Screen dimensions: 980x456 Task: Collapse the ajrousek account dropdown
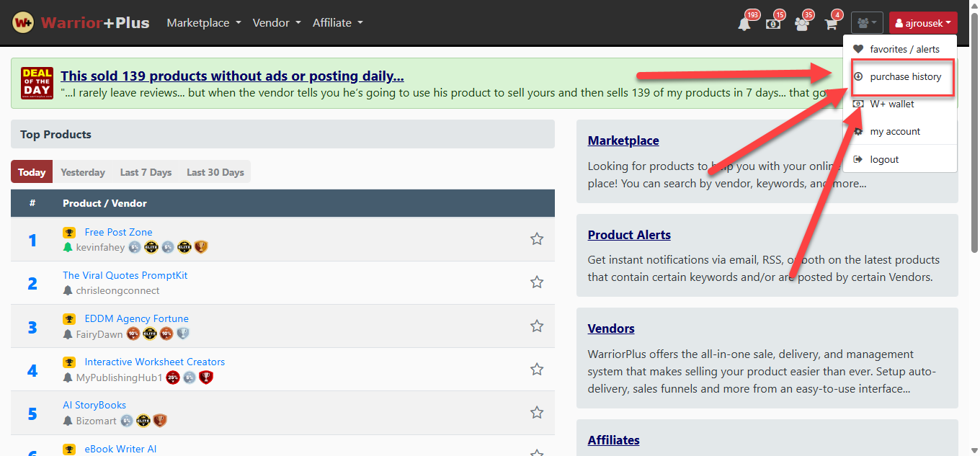click(x=923, y=23)
